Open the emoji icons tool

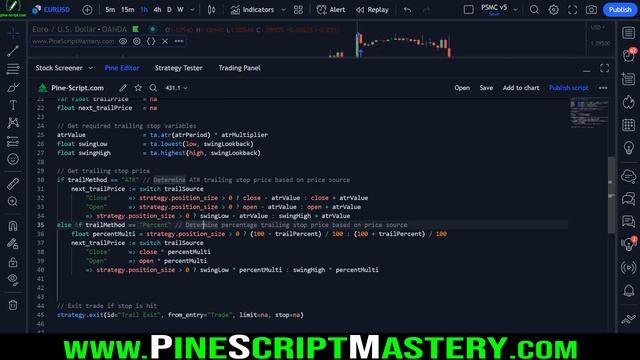(13, 159)
